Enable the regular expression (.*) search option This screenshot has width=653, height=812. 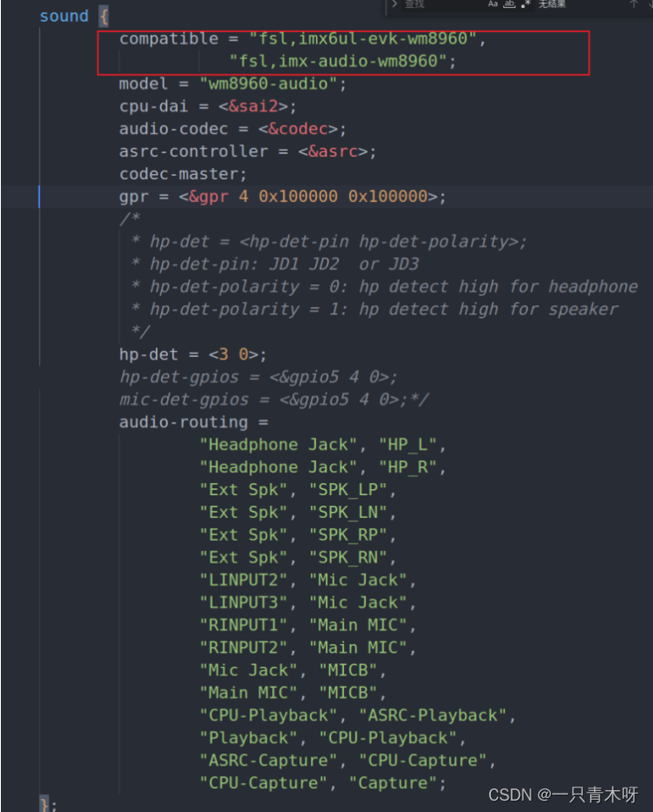pyautogui.click(x=527, y=4)
